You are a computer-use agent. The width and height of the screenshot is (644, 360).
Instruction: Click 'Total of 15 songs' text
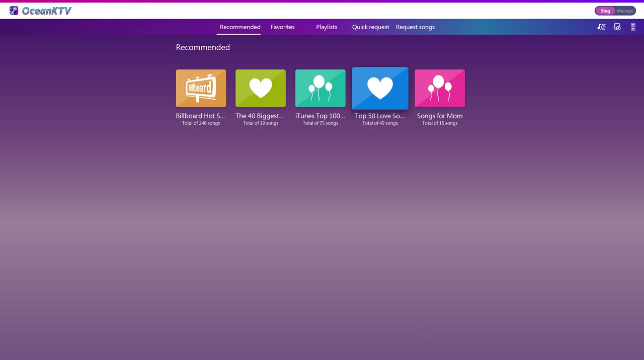(440, 123)
